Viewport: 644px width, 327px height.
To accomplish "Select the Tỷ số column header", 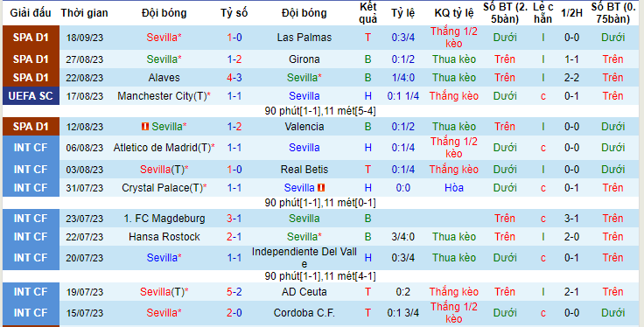I will pos(234,13).
